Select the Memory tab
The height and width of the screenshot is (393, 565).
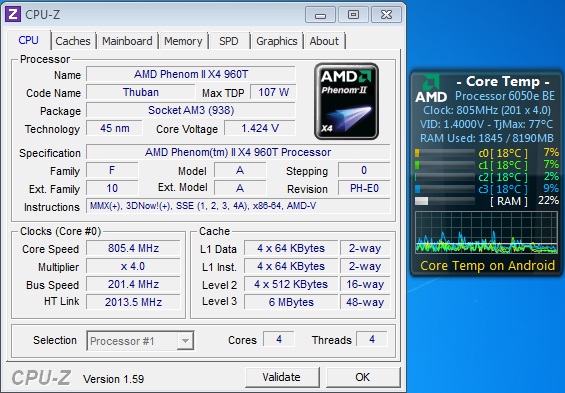pyautogui.click(x=183, y=41)
